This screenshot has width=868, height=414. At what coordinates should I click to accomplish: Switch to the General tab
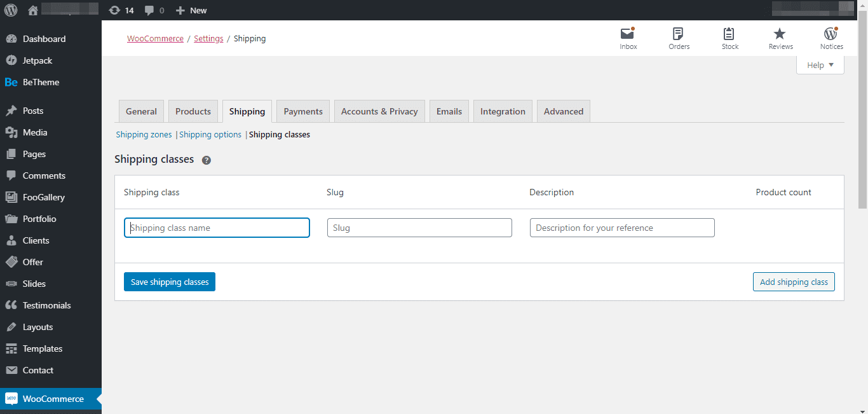[141, 111]
